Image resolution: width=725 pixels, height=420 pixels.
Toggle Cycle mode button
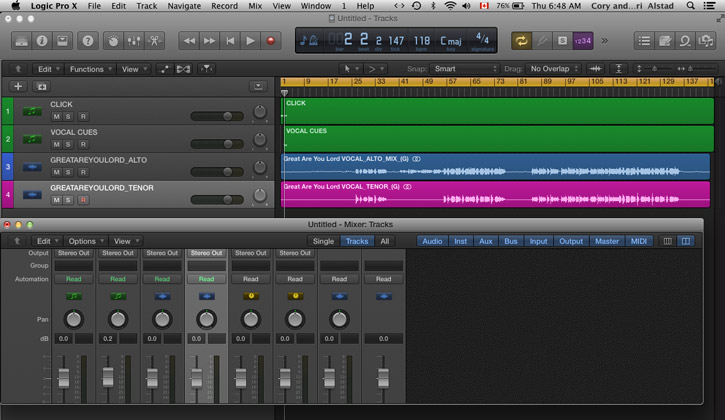(x=521, y=41)
